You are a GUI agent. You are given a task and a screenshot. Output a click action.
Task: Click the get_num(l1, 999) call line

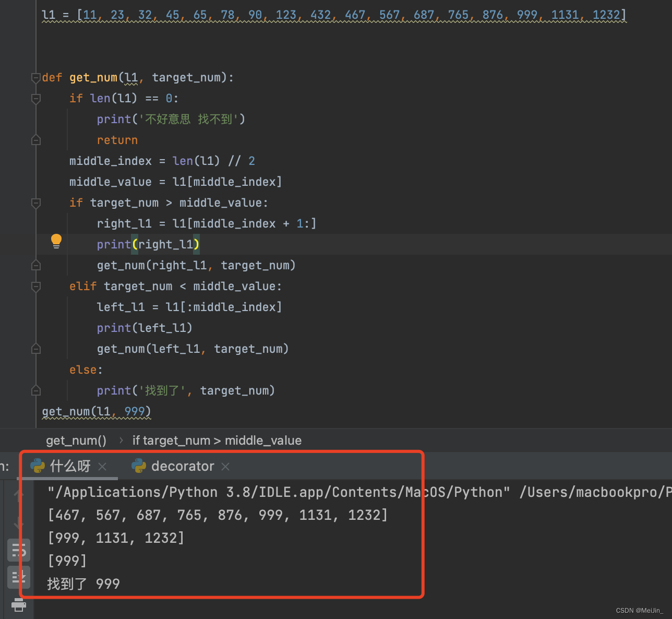pos(97,411)
